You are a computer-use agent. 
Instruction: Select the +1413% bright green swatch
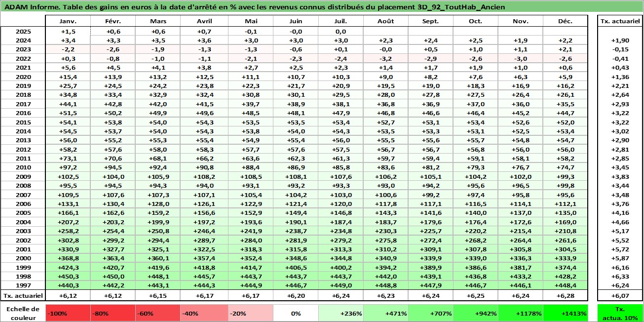566,313
